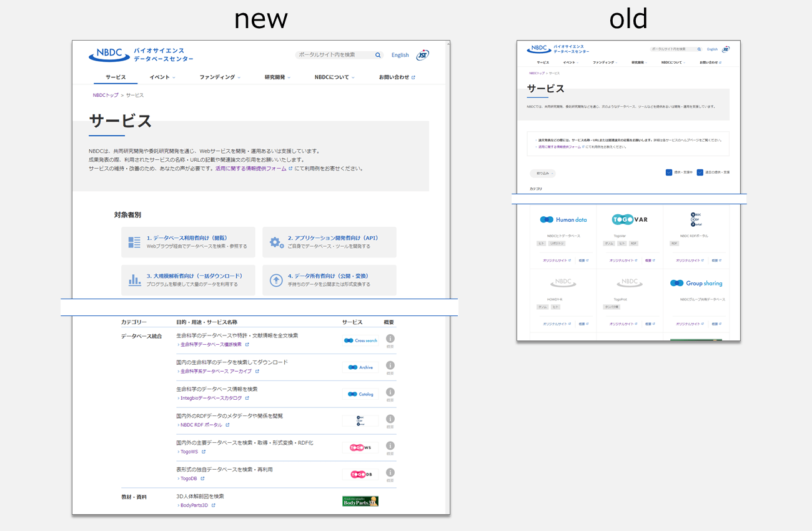Expand the 絞り込み filter dropdown in old page
This screenshot has width=812, height=531.
tap(542, 174)
